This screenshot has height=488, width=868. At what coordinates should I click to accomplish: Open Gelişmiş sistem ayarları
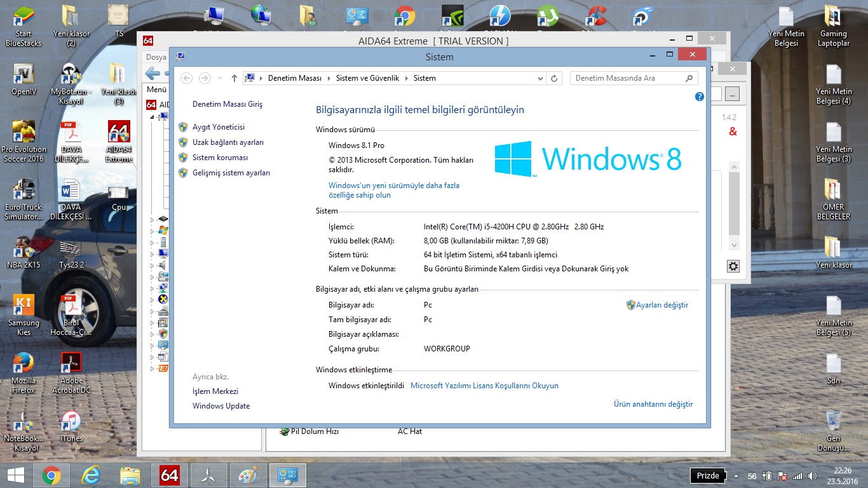[231, 173]
